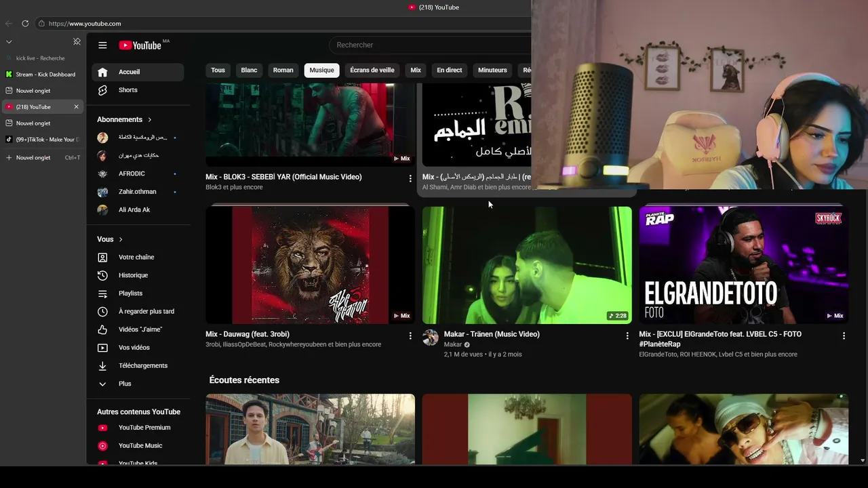This screenshot has height=488, width=868.
Task: Go back with the browser back arrow
Action: click(9, 23)
